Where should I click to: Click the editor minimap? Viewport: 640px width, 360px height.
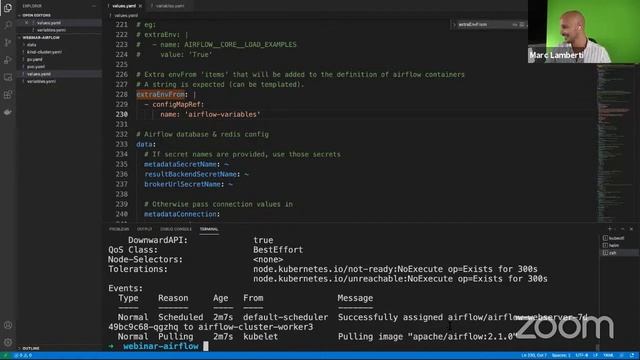pyautogui.click(x=616, y=143)
